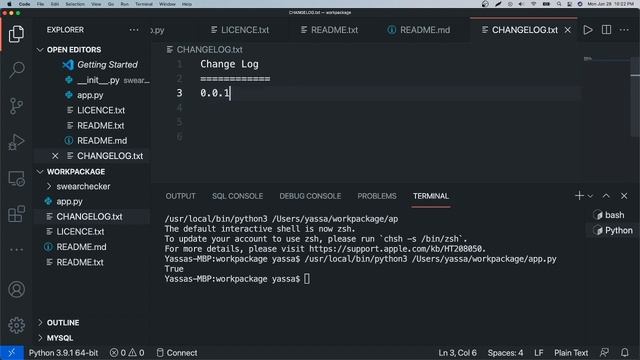Screen dimensions: 640x360
Task: Open the Remote Explorer view
Action: pyautogui.click(x=16, y=178)
